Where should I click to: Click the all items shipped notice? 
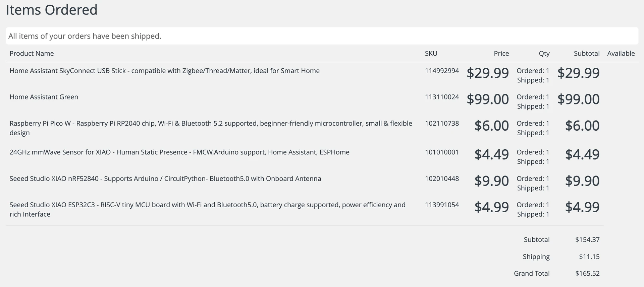(x=85, y=36)
